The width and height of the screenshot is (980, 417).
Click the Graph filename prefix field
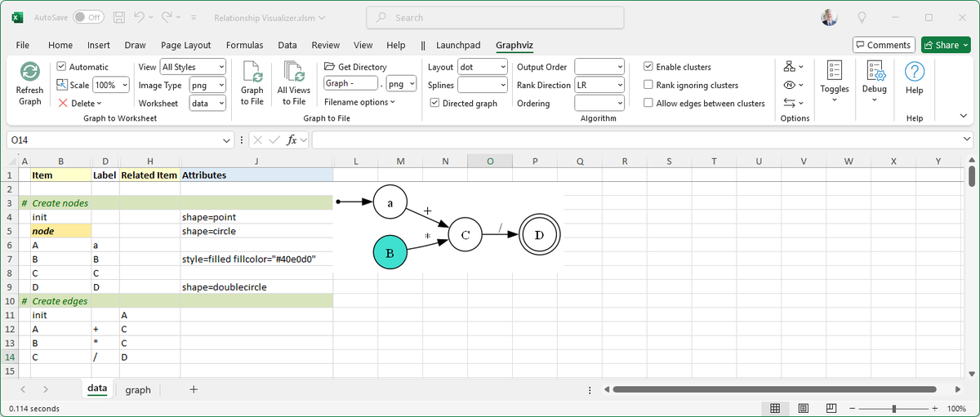351,83
